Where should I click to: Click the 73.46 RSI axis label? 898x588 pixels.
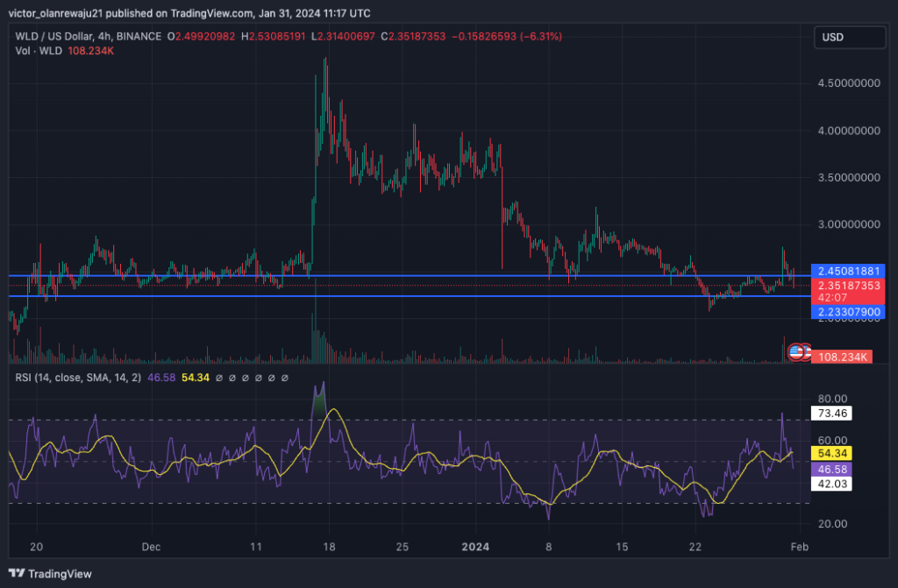tap(830, 411)
